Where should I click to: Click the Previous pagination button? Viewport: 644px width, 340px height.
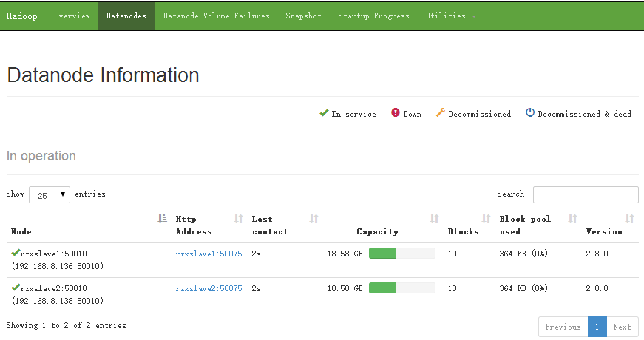point(563,327)
